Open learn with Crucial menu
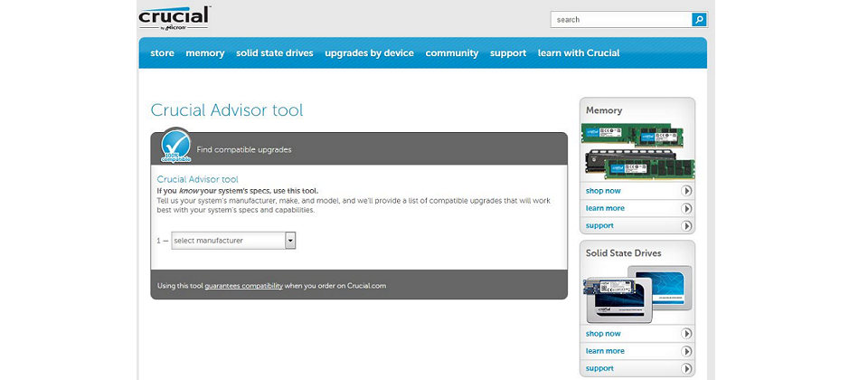 pos(579,53)
